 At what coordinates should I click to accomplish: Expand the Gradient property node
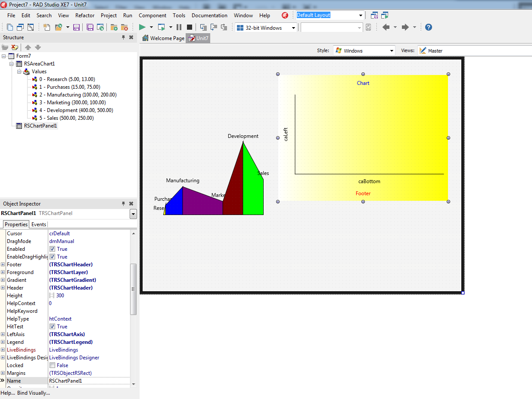click(3, 280)
